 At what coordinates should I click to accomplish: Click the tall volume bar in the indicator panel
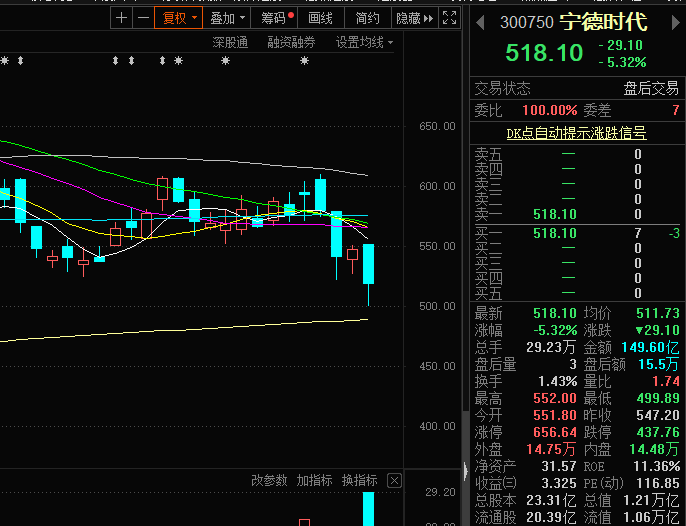369,509
